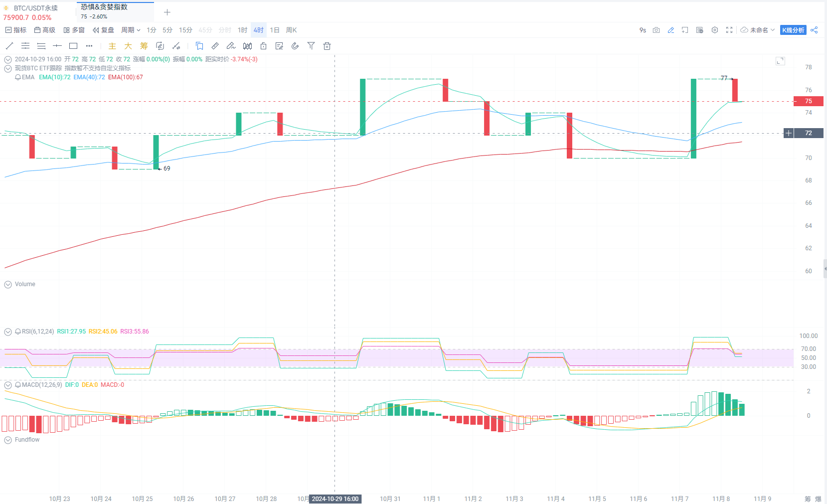The height and width of the screenshot is (504, 827).
Task: Expand the right side panel handle
Action: pyautogui.click(x=825, y=269)
